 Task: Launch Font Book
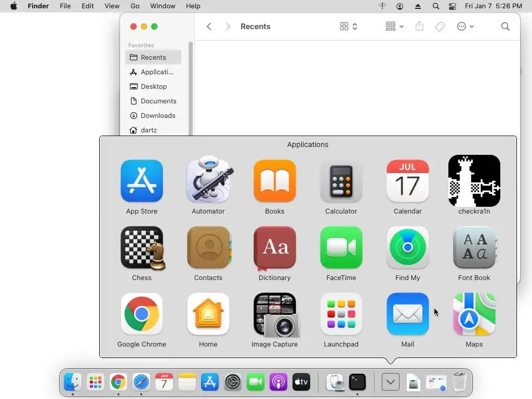click(x=475, y=247)
